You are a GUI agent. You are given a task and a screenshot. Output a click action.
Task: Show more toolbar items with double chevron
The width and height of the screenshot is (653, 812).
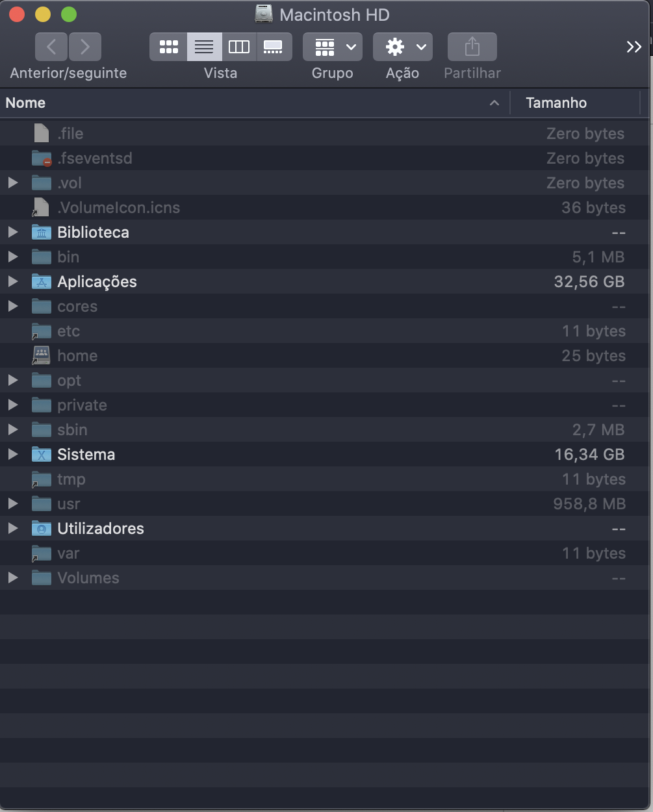tap(634, 47)
